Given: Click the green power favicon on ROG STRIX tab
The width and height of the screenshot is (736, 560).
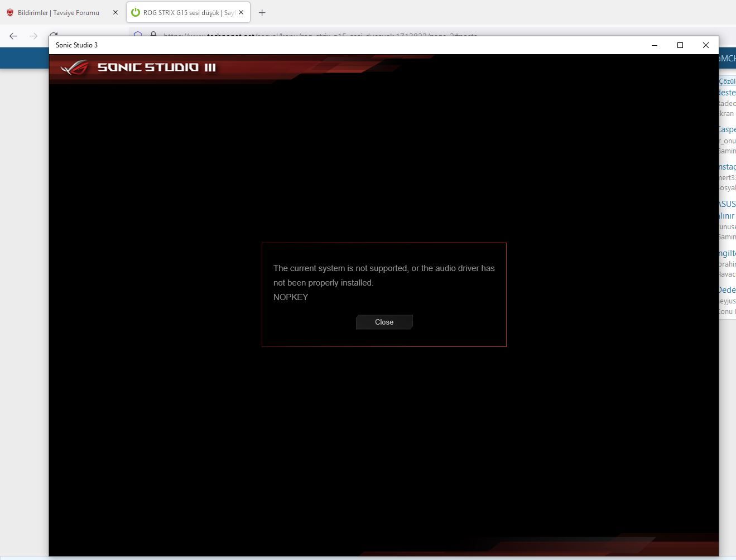Looking at the screenshot, I should click(135, 12).
